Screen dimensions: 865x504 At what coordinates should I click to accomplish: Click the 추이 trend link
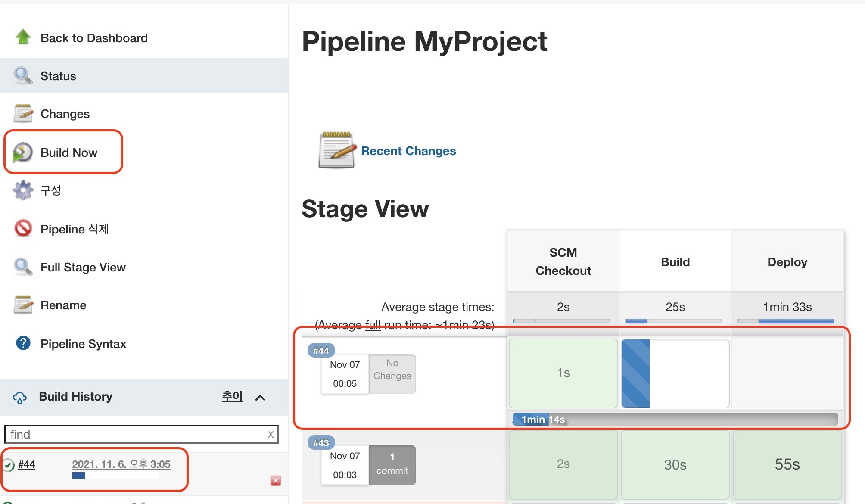pyautogui.click(x=232, y=396)
